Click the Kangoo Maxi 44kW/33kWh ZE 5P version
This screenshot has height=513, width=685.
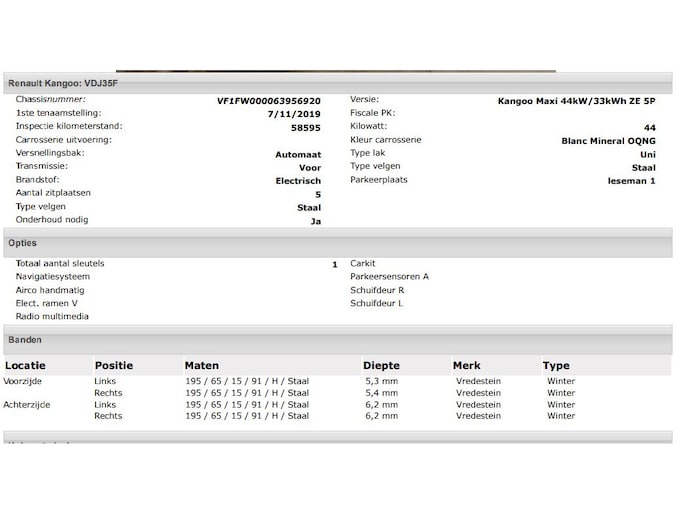pyautogui.click(x=576, y=100)
